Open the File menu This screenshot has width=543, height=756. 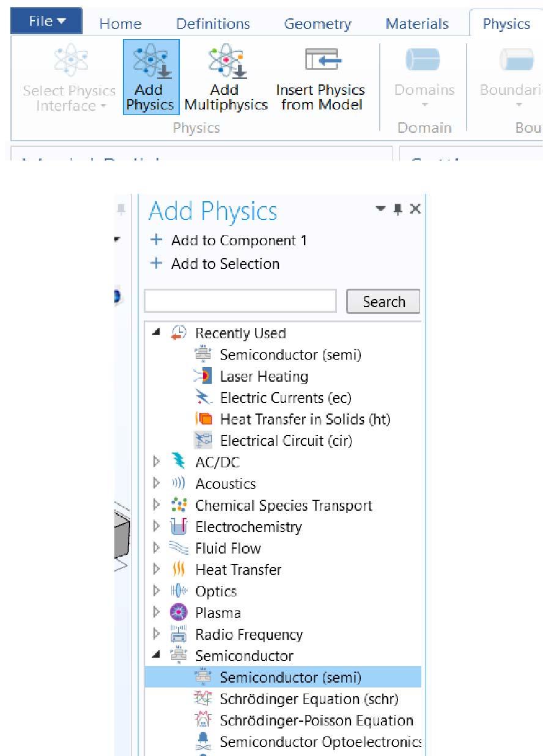46,21
